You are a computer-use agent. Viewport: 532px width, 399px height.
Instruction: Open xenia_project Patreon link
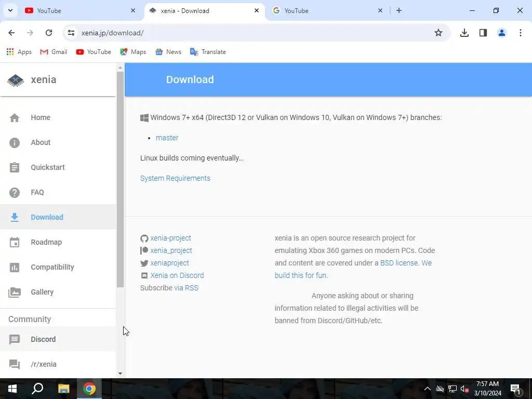tap(171, 251)
